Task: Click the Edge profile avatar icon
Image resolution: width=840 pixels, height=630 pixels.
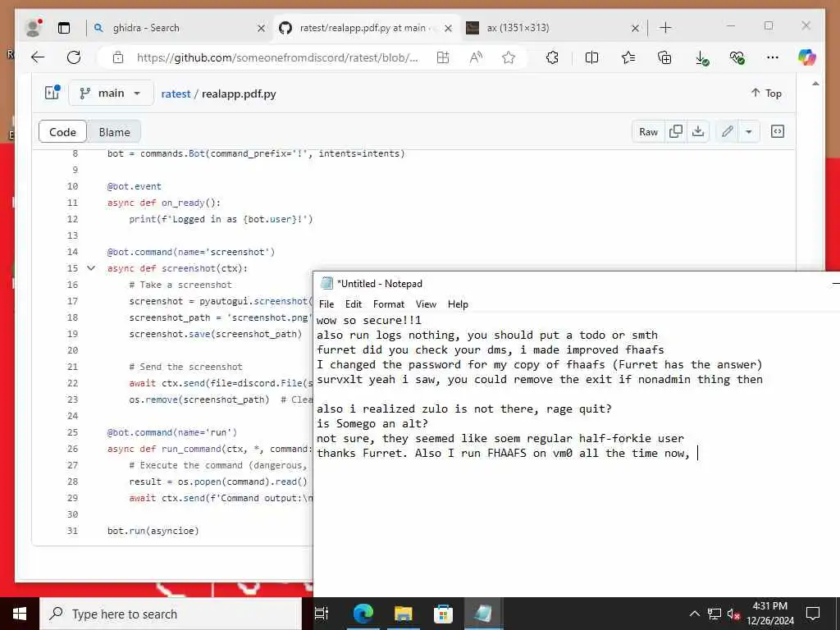Action: pyautogui.click(x=34, y=27)
